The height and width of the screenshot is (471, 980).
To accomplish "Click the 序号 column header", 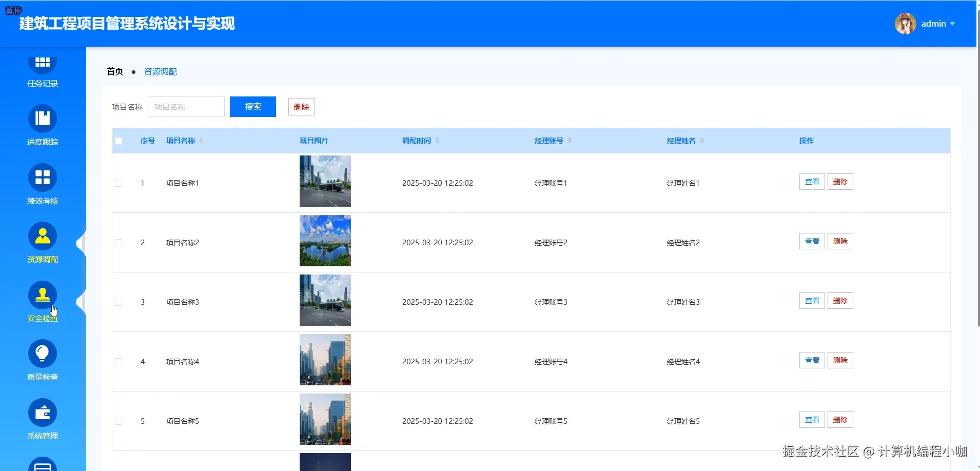I will 148,141.
